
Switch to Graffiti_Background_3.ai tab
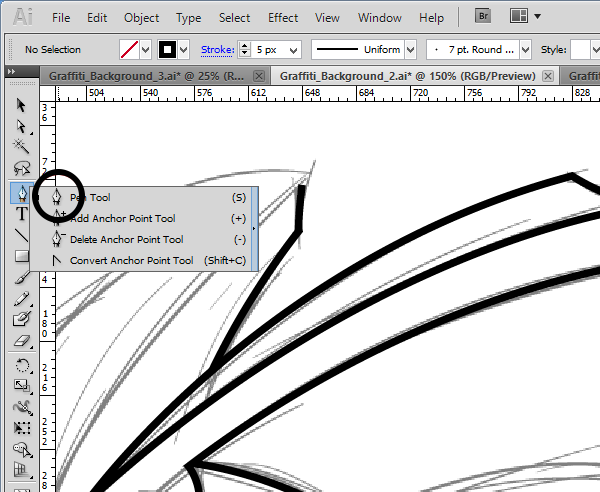click(146, 76)
